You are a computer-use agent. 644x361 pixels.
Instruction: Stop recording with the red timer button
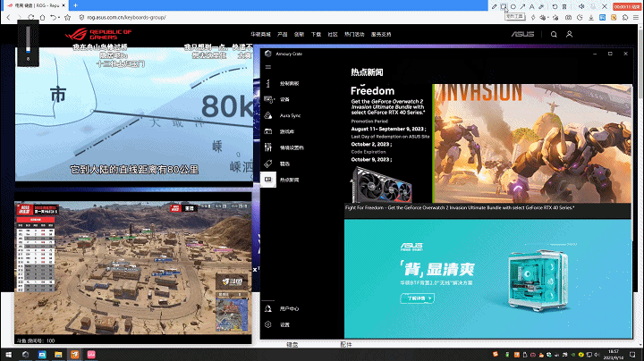pyautogui.click(x=627, y=6)
